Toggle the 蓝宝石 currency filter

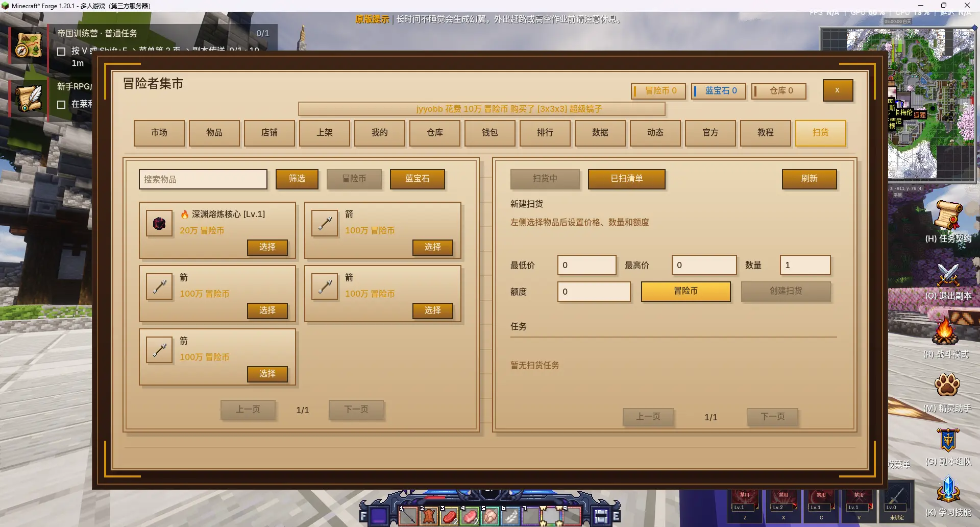coord(418,179)
